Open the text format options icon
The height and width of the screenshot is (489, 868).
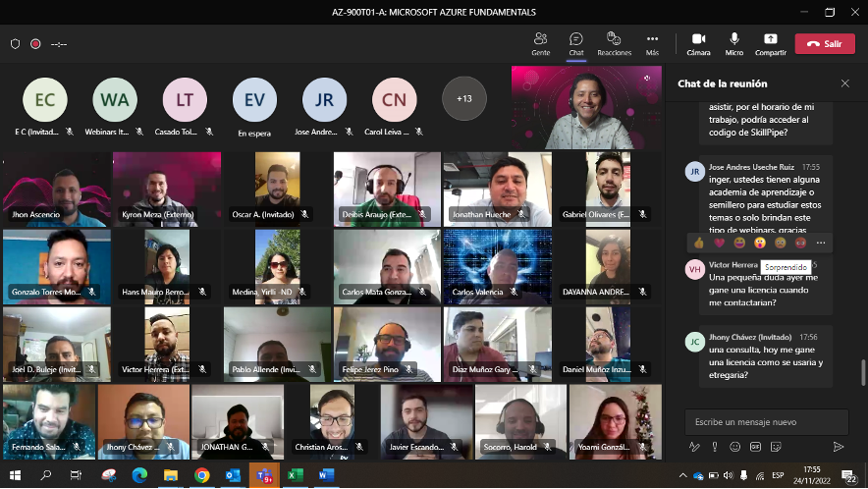tap(694, 447)
